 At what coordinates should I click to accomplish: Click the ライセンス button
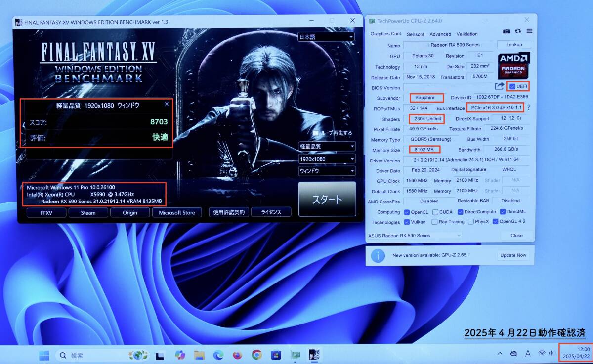pyautogui.click(x=271, y=212)
